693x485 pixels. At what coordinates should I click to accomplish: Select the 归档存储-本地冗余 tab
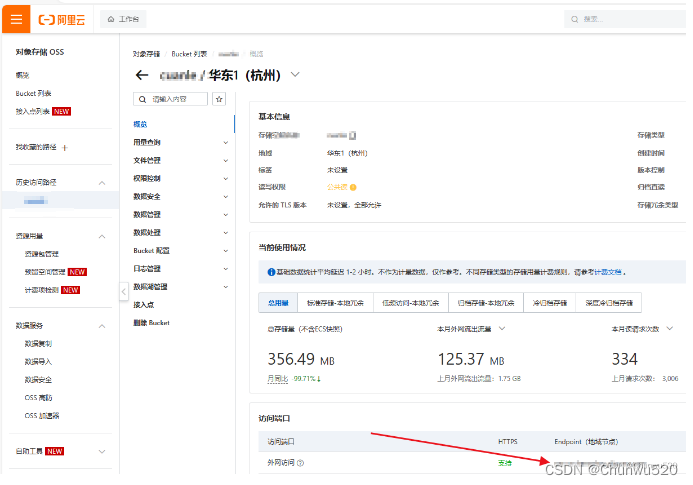486,303
